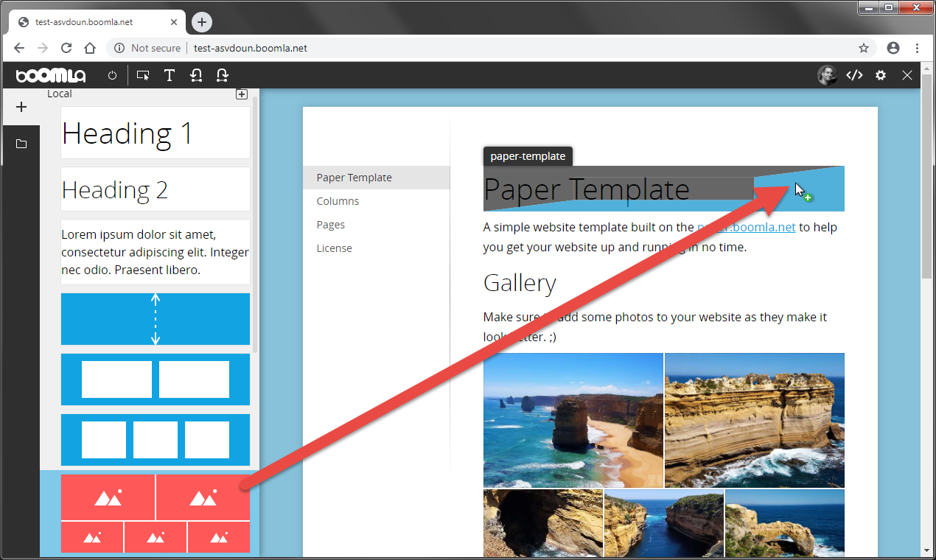Open the dark sea cave photo
The image size is (936, 560).
[543, 523]
